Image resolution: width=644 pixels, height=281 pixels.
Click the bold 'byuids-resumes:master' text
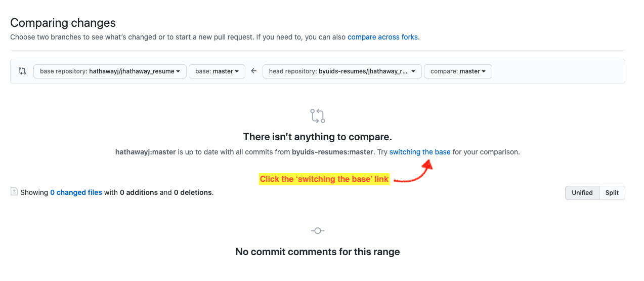click(x=333, y=152)
